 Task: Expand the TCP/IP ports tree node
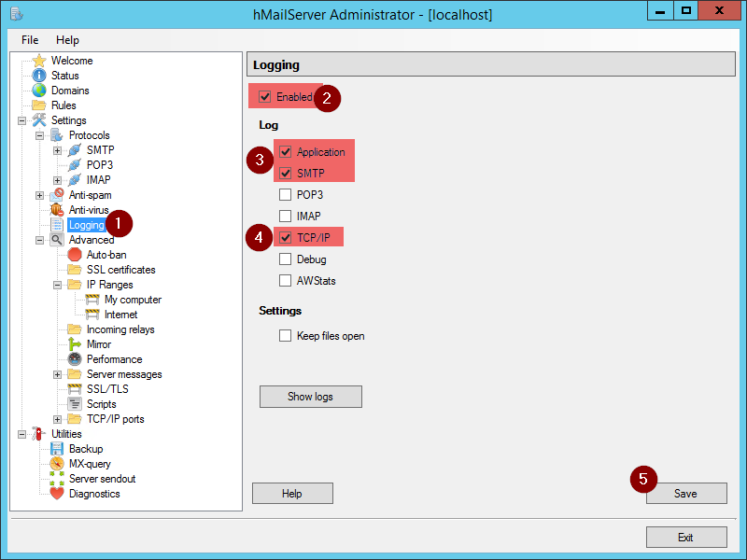57,419
